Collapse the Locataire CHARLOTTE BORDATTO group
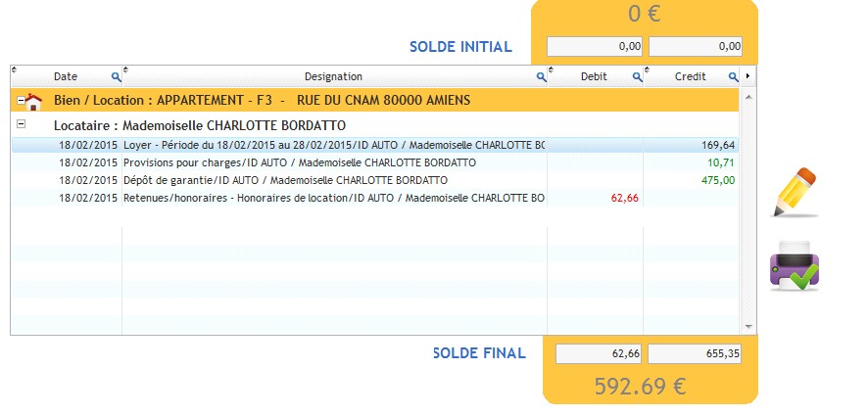868x415 pixels. [21, 124]
